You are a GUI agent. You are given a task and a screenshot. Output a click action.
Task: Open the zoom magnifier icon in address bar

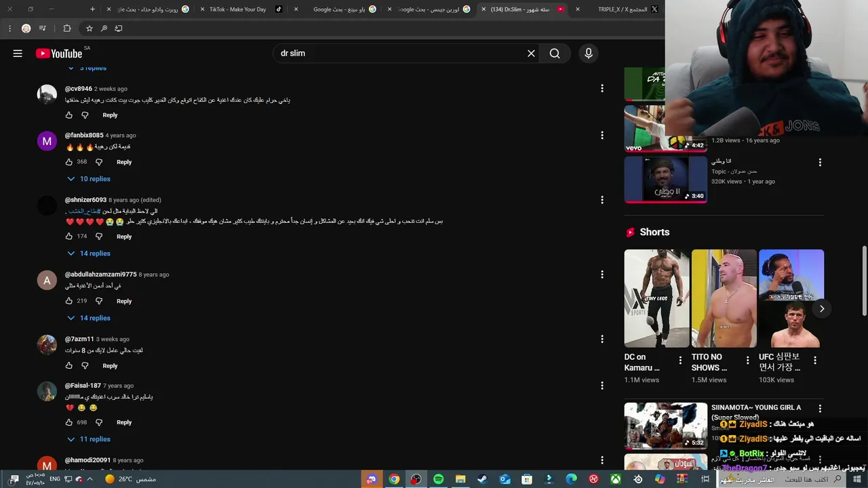pos(104,28)
